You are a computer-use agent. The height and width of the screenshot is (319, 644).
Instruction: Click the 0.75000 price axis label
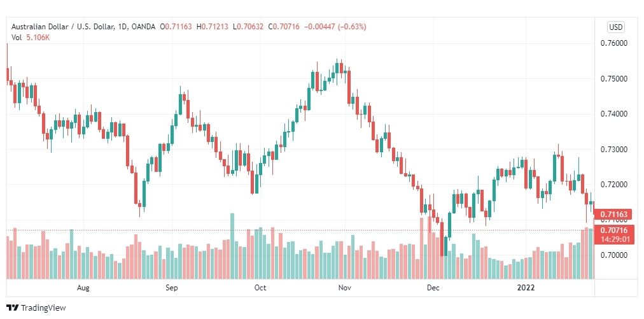(614, 79)
